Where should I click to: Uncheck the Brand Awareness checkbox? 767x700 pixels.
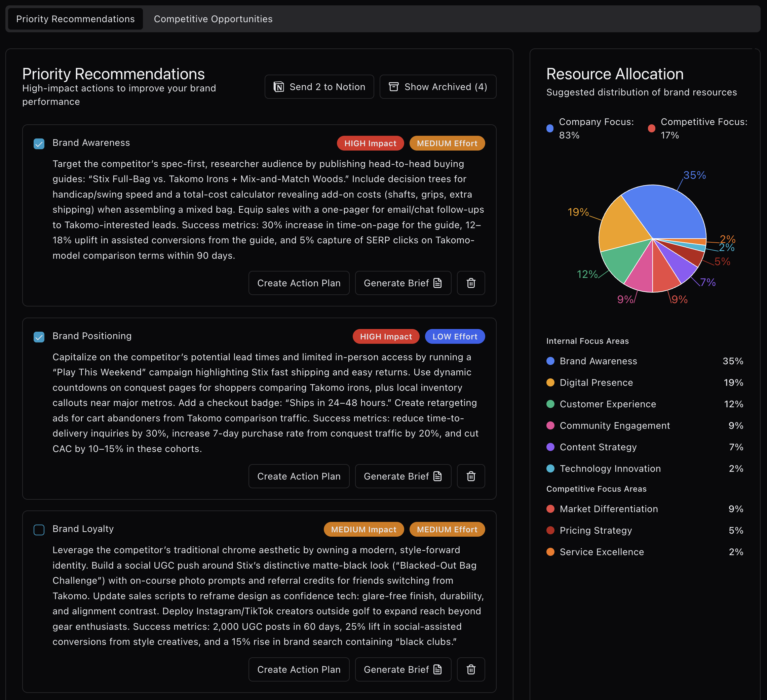[x=39, y=144]
